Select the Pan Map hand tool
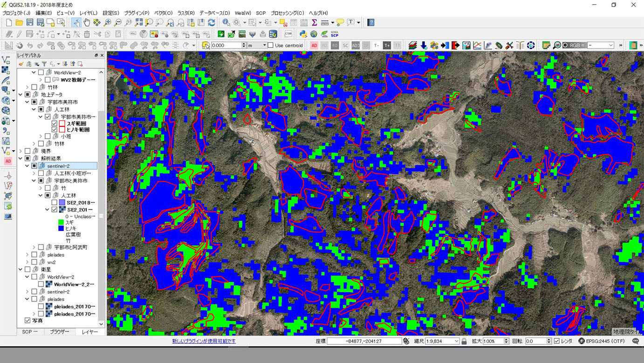The image size is (644, 363). click(x=87, y=22)
